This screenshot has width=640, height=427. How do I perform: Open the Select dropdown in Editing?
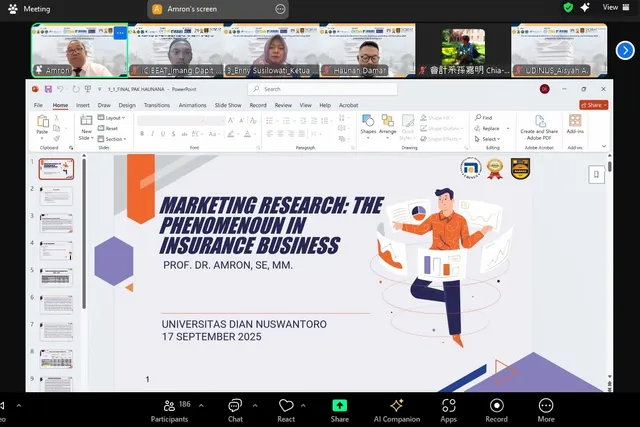(487, 139)
